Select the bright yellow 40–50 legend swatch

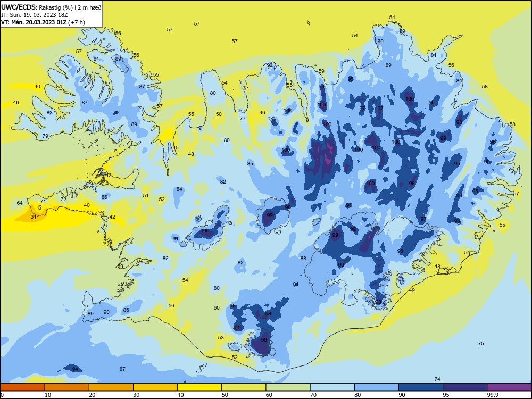(x=199, y=387)
